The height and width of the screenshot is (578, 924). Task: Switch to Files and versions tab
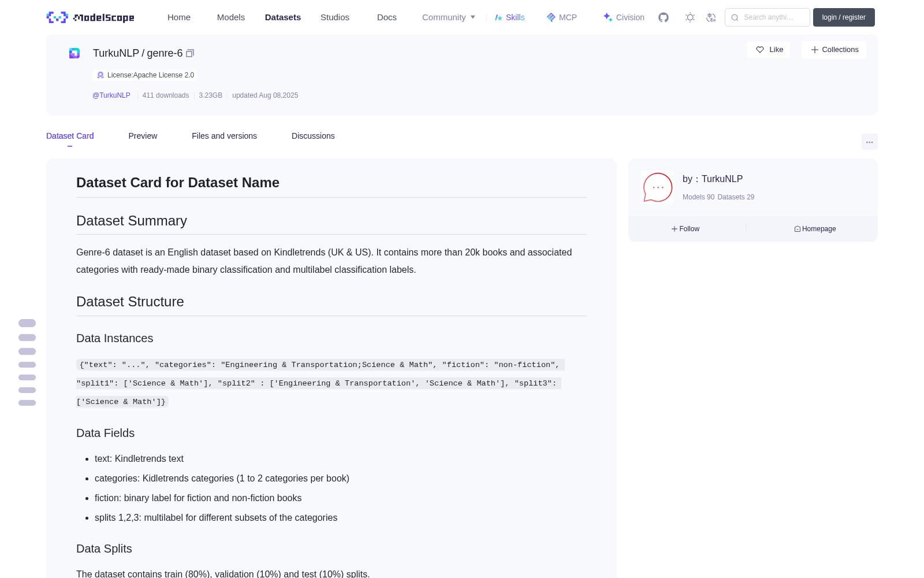(x=224, y=136)
